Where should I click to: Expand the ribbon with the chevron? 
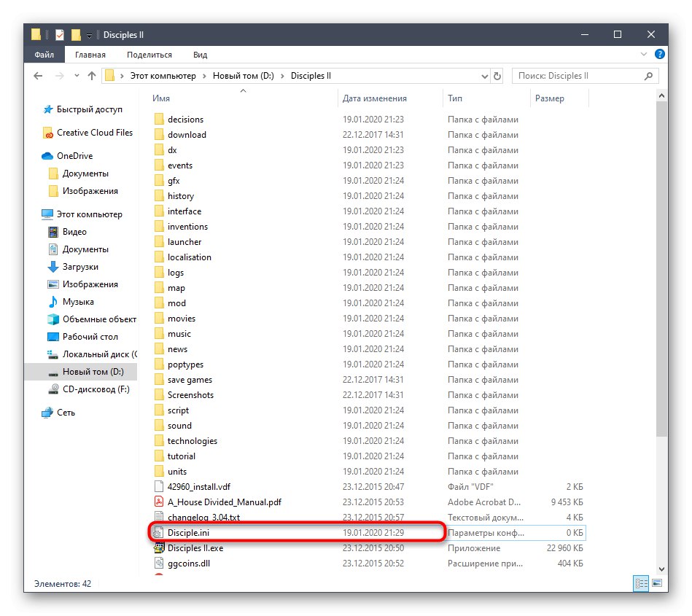click(x=643, y=54)
